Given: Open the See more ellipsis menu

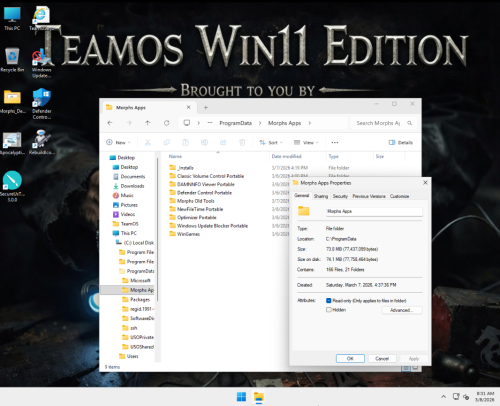Looking at the screenshot, I should 335,143.
